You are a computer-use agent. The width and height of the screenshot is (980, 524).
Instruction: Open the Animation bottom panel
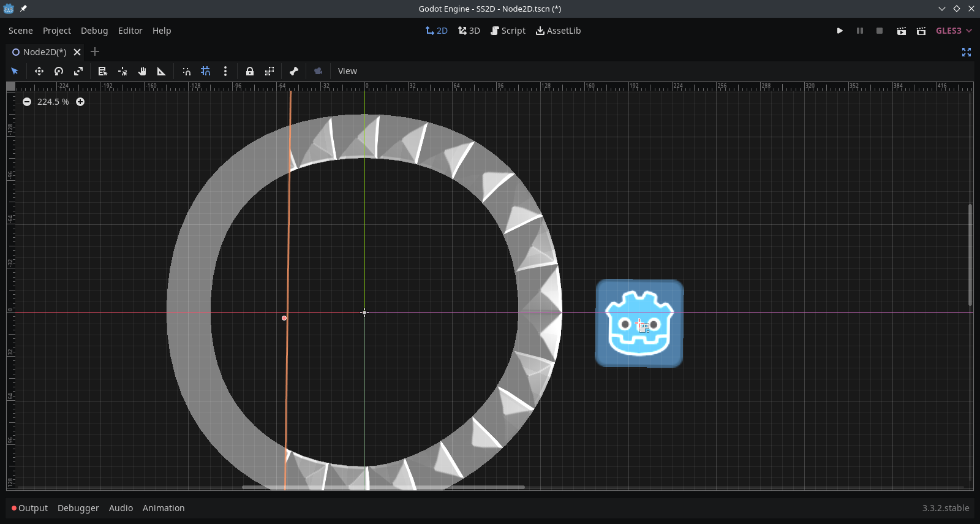[x=164, y=508]
